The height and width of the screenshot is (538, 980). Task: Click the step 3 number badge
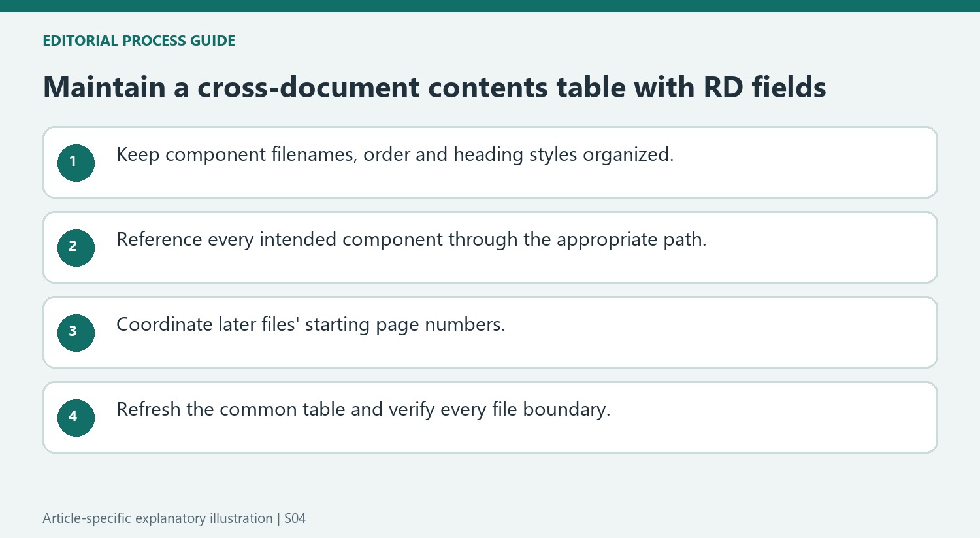click(x=76, y=333)
